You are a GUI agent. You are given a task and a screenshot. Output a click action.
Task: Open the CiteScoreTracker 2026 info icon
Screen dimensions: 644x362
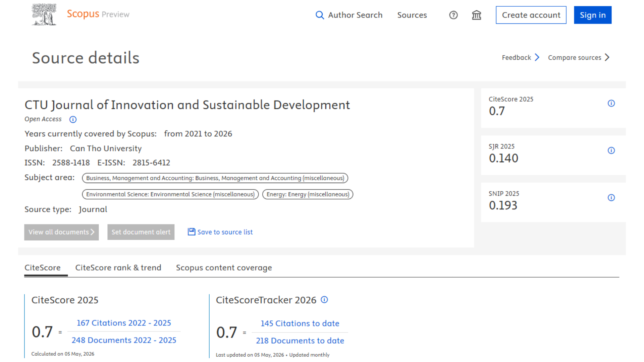click(324, 300)
